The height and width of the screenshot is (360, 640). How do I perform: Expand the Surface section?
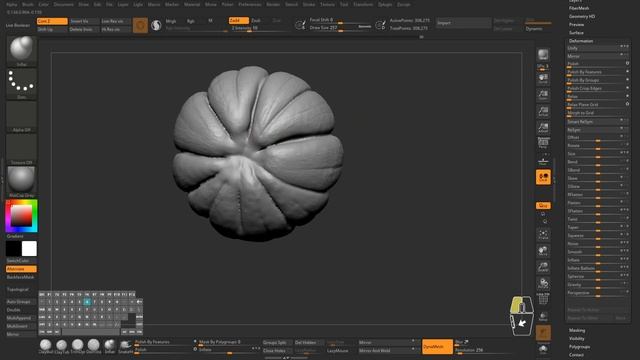(x=576, y=33)
